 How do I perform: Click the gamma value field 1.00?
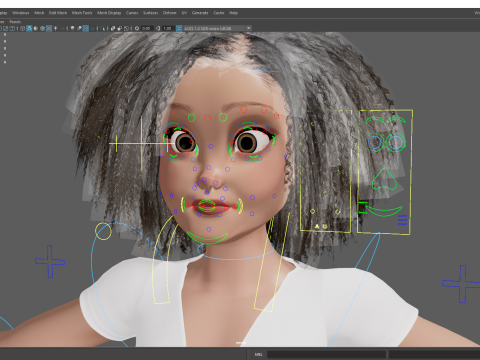(168, 28)
